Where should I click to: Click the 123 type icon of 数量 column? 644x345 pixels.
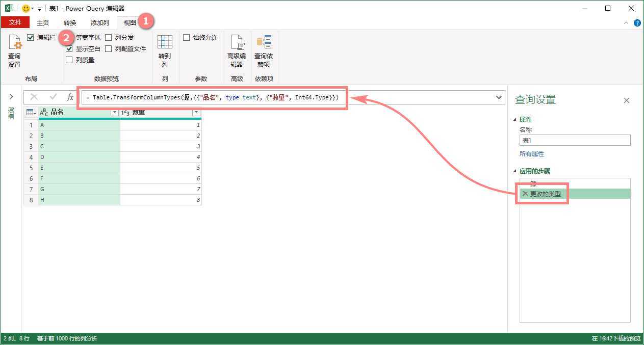pyautogui.click(x=125, y=113)
